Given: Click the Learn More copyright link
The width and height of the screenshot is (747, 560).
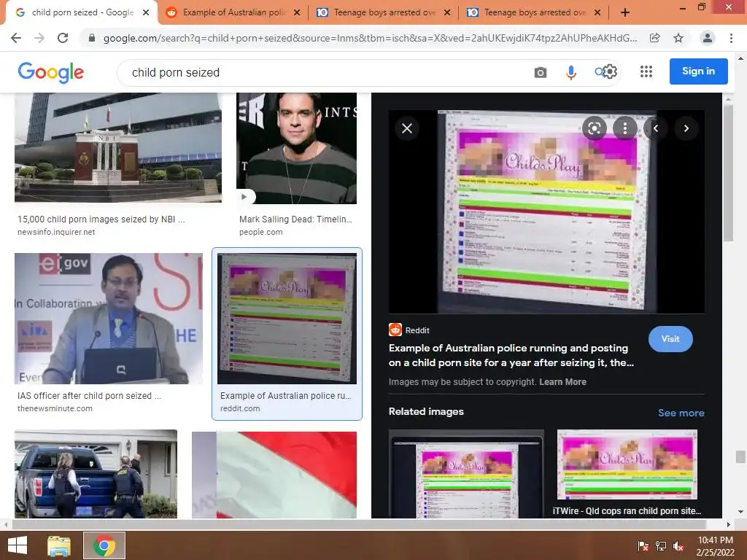Looking at the screenshot, I should 562,382.
